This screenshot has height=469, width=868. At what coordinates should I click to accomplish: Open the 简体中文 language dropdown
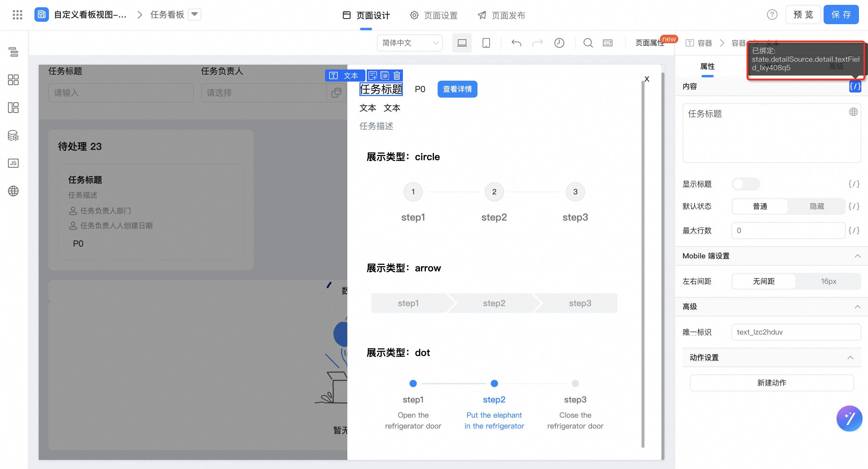[x=410, y=43]
